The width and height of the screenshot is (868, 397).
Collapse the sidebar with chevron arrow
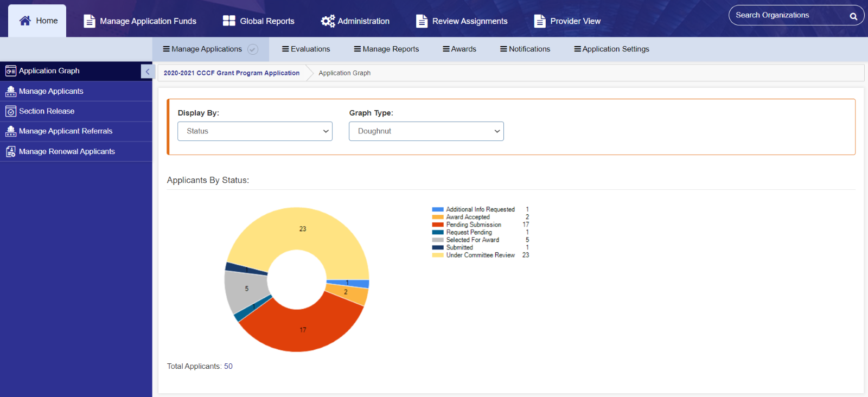[148, 72]
